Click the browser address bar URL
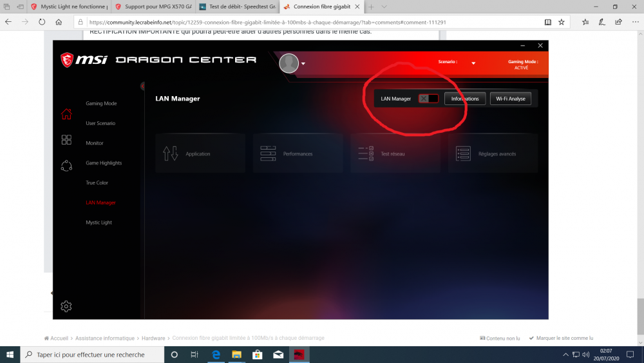The width and height of the screenshot is (644, 363). point(267,22)
